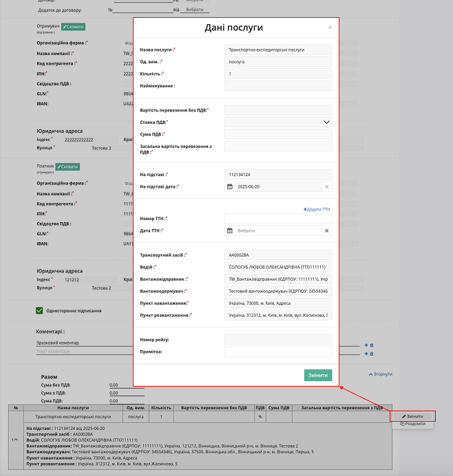The image size is (453, 476).
Task: Open the 'Ставка ПДВ' dropdown
Action: tap(326, 122)
